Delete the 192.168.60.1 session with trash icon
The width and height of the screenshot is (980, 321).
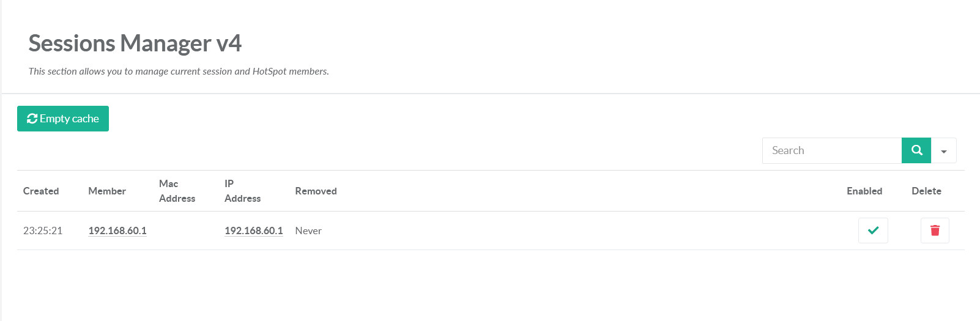pyautogui.click(x=935, y=231)
